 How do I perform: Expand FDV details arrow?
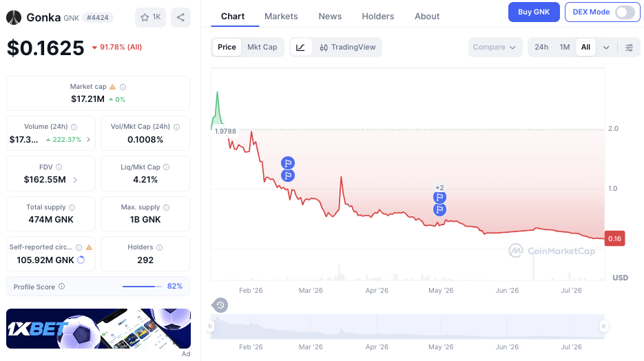[x=75, y=180]
